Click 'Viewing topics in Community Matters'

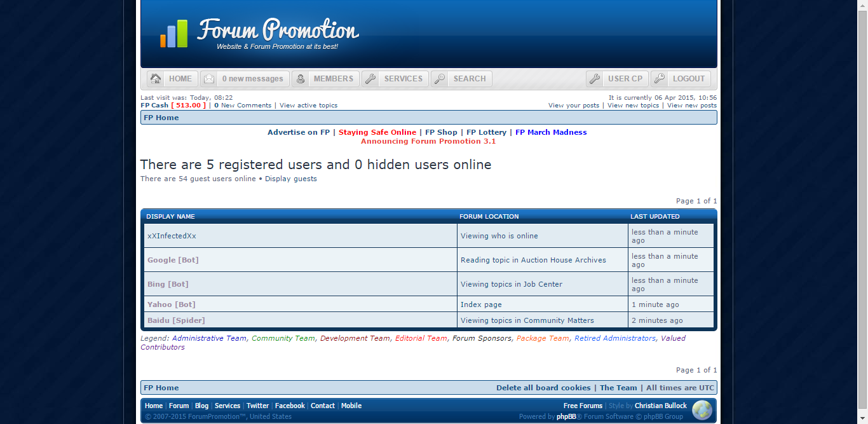[527, 320]
